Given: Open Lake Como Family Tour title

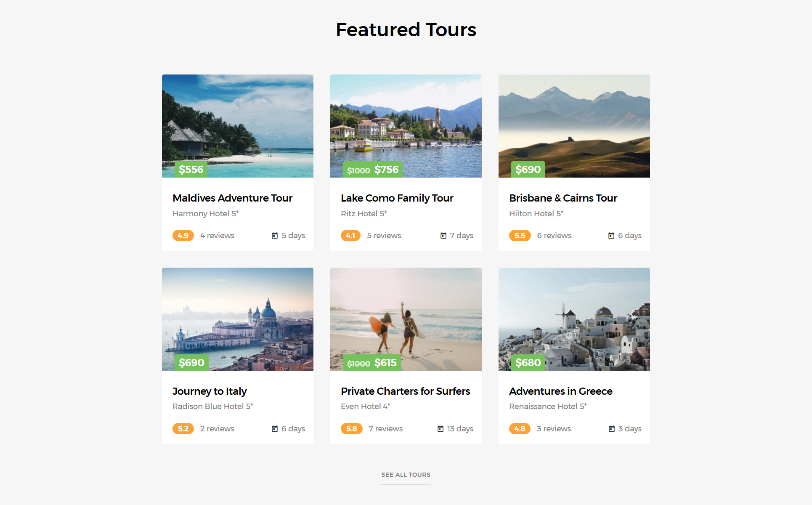Looking at the screenshot, I should pos(397,198).
